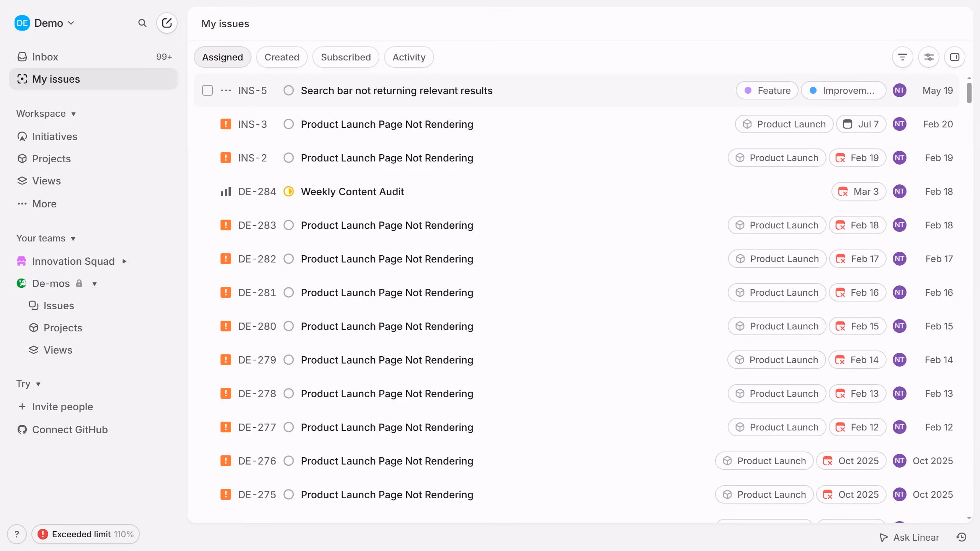Toggle the details side panel icon
The image size is (980, 551).
click(955, 57)
